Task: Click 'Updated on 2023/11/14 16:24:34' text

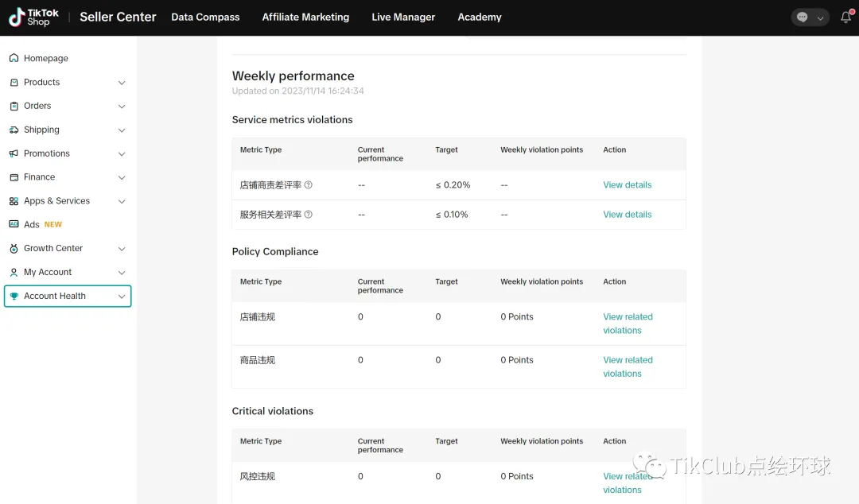Action: pyautogui.click(x=297, y=91)
